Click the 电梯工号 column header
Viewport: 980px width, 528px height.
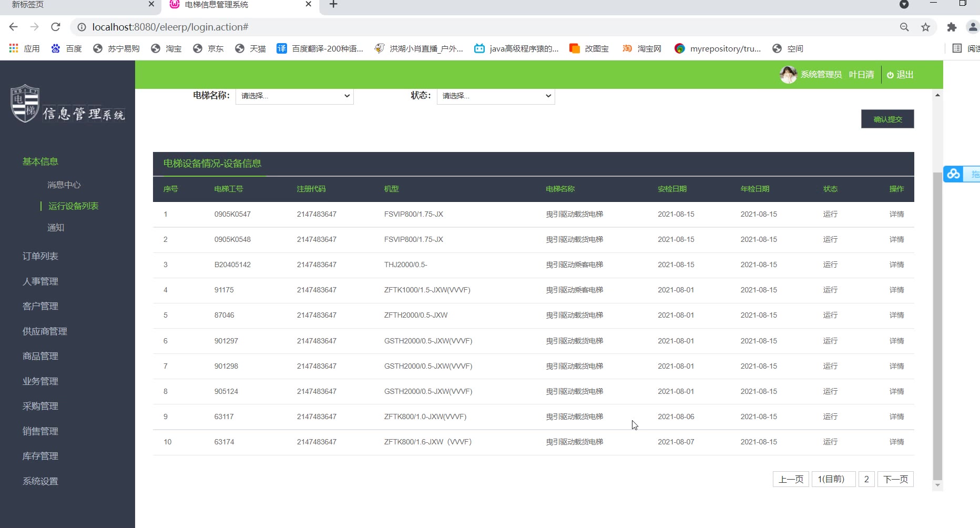pos(229,189)
